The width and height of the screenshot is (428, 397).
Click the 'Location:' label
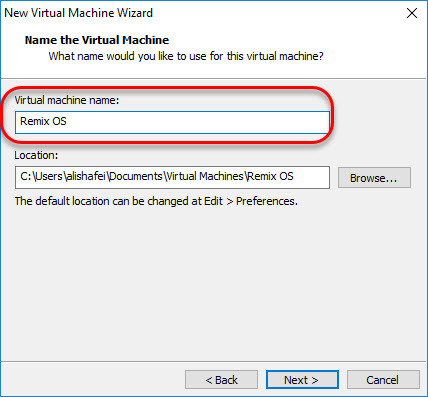point(36,155)
